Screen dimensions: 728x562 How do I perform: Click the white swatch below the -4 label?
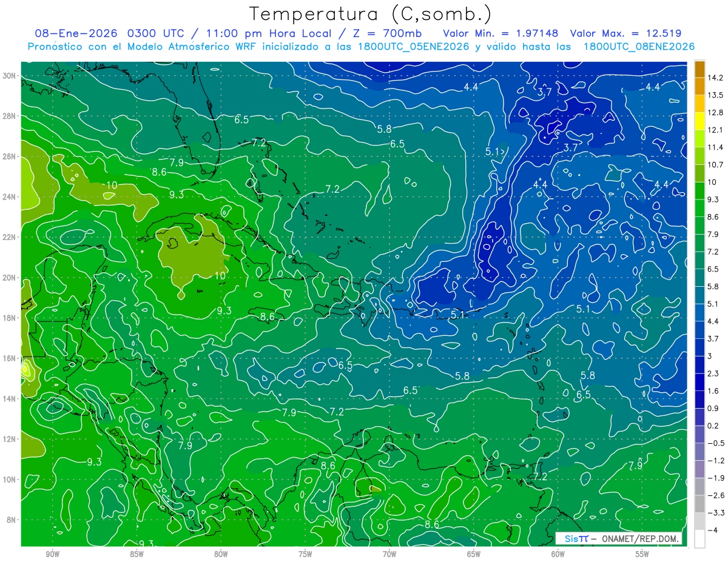[x=699, y=539]
